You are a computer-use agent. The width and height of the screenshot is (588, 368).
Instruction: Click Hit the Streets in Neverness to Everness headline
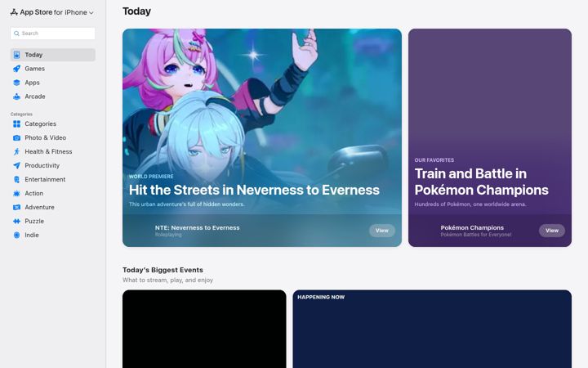[x=254, y=190]
